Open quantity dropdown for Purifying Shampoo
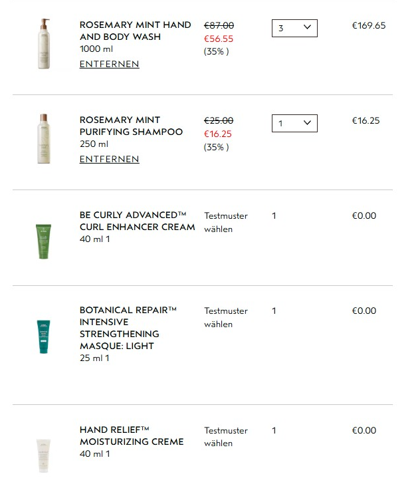420x504 pixels. (294, 123)
